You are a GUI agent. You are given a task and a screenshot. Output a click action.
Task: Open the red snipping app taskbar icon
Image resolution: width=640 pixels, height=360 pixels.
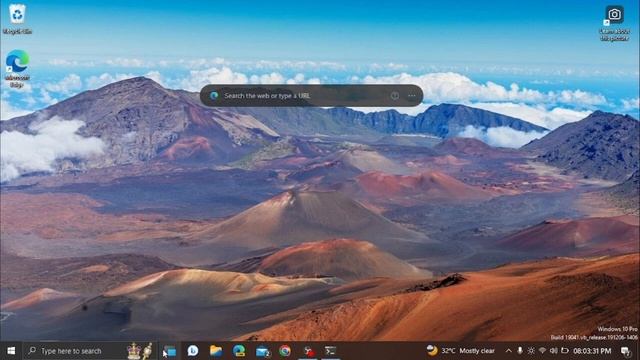click(309, 351)
